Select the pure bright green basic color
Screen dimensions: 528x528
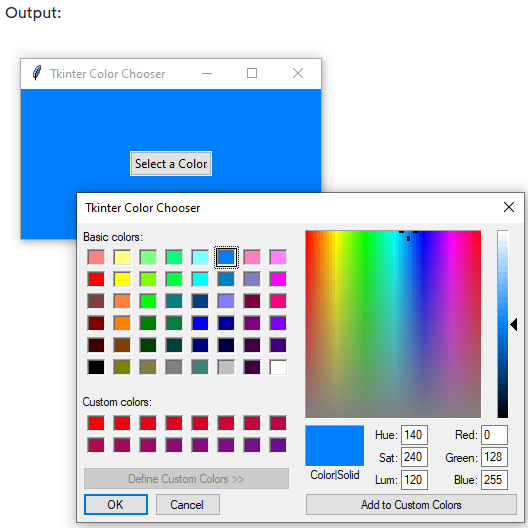pos(148,301)
